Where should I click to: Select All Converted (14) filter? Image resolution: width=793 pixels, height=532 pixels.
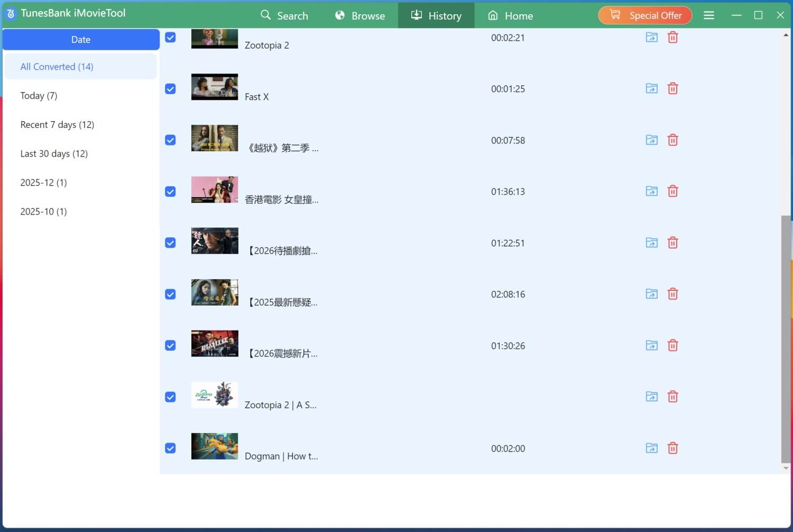pyautogui.click(x=81, y=67)
